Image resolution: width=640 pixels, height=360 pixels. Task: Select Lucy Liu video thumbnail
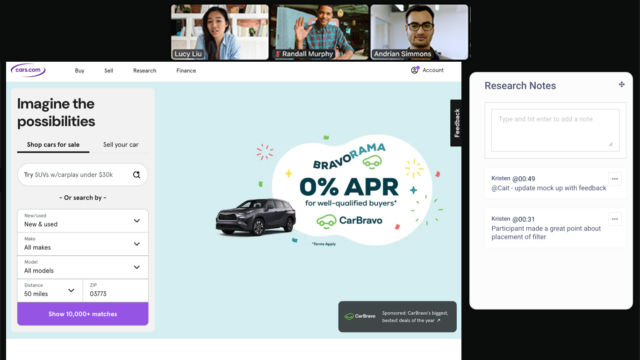[x=220, y=32]
